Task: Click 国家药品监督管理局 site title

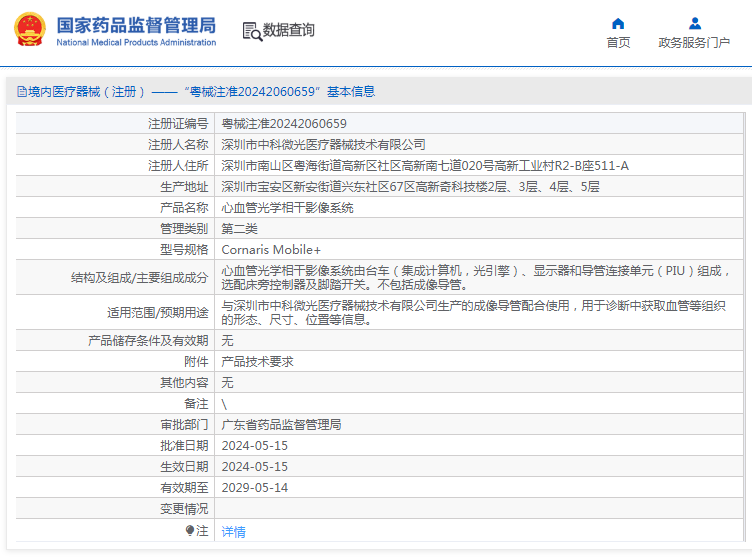Action: pyautogui.click(x=136, y=25)
